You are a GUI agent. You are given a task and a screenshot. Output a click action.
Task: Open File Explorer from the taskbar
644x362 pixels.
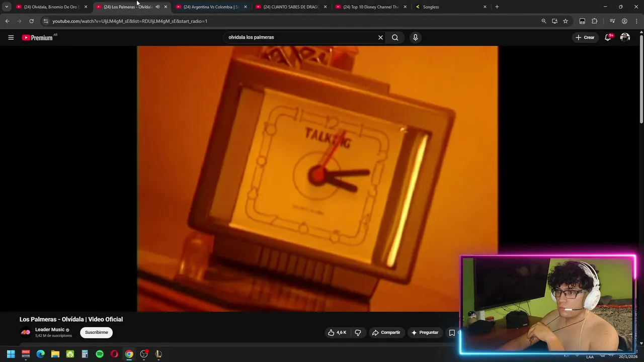(x=55, y=354)
